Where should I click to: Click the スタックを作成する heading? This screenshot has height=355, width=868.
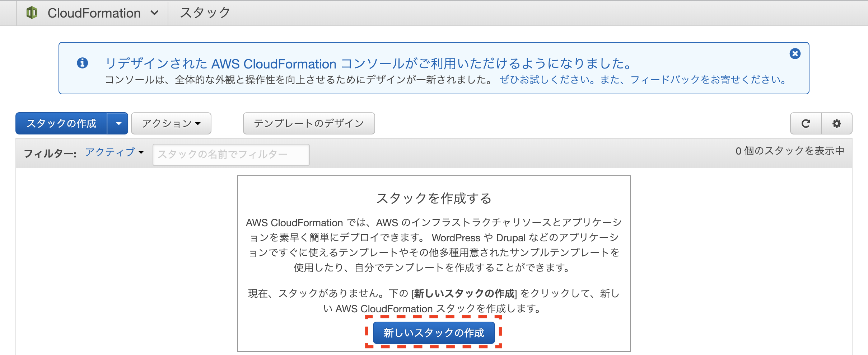pos(434,198)
